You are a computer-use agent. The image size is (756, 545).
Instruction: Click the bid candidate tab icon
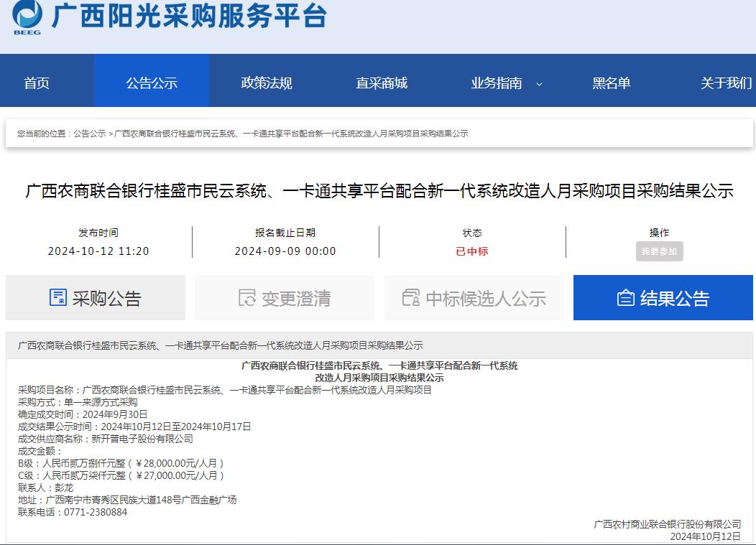411,297
